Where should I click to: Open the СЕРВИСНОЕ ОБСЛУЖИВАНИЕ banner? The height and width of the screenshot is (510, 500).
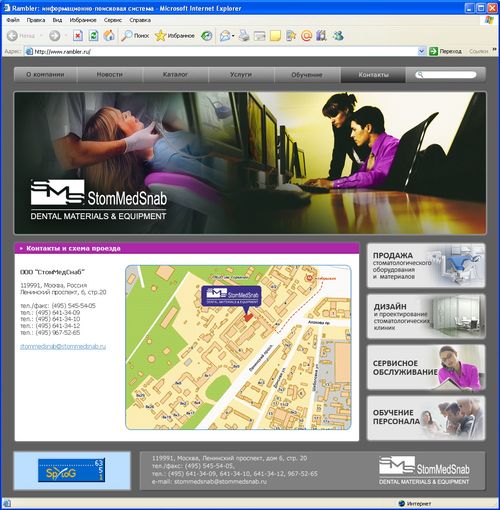[x=426, y=367]
